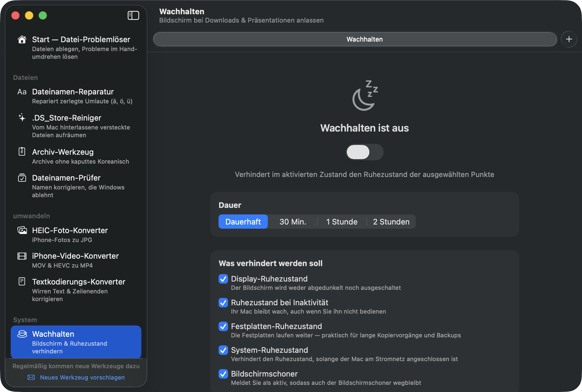Select 1 Stunde duration
The image size is (582, 392).
342,222
